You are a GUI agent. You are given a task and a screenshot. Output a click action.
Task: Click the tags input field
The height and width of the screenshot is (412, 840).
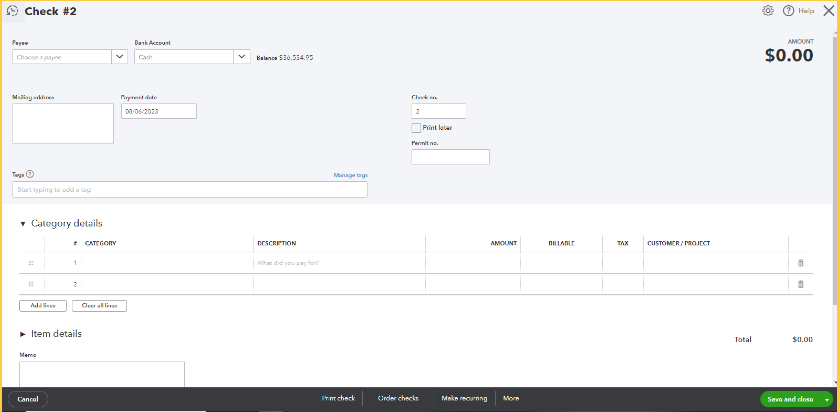pos(190,190)
